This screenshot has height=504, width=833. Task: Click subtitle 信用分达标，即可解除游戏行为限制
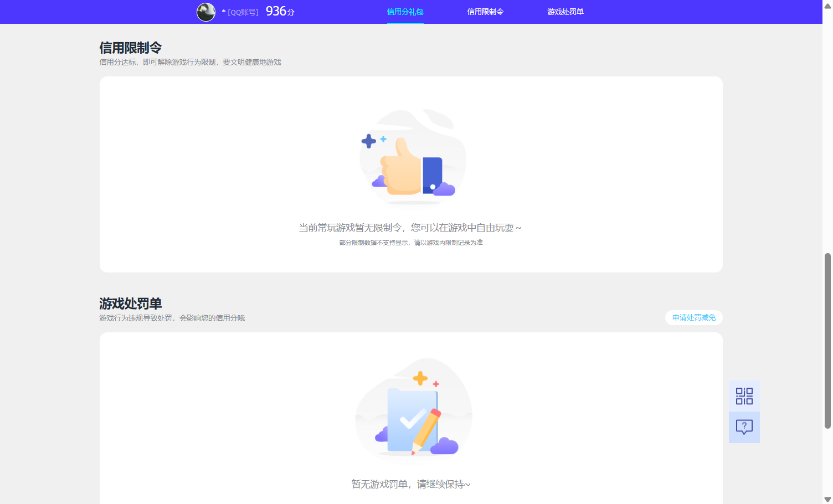[157, 62]
